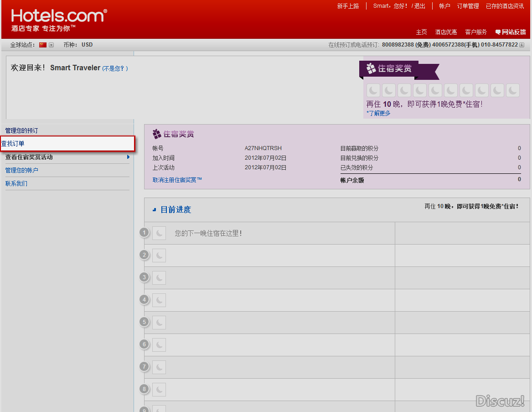Click moon icon in progress row 1

[159, 233]
